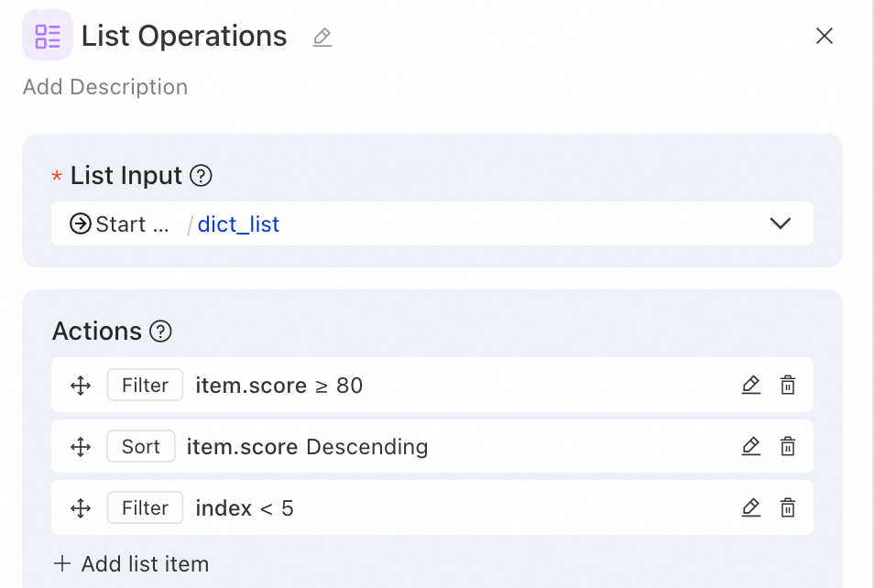Click the Actions help question icon

[x=160, y=332]
